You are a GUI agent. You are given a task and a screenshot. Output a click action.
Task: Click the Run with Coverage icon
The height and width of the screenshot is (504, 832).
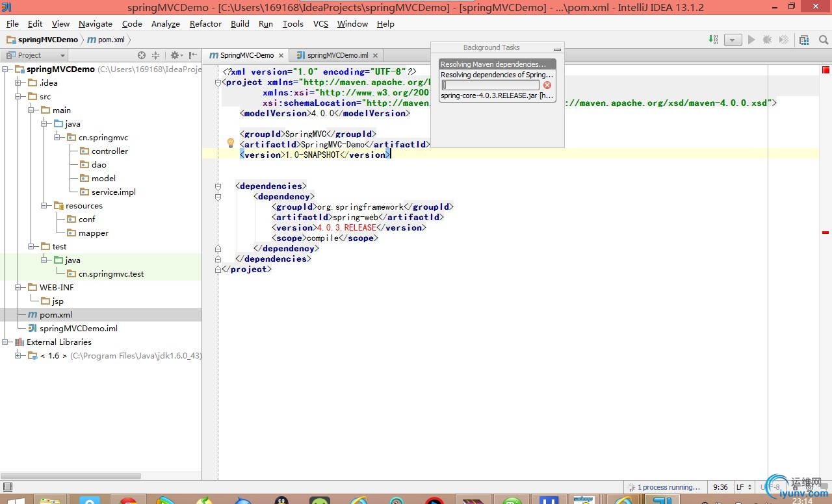(x=785, y=40)
